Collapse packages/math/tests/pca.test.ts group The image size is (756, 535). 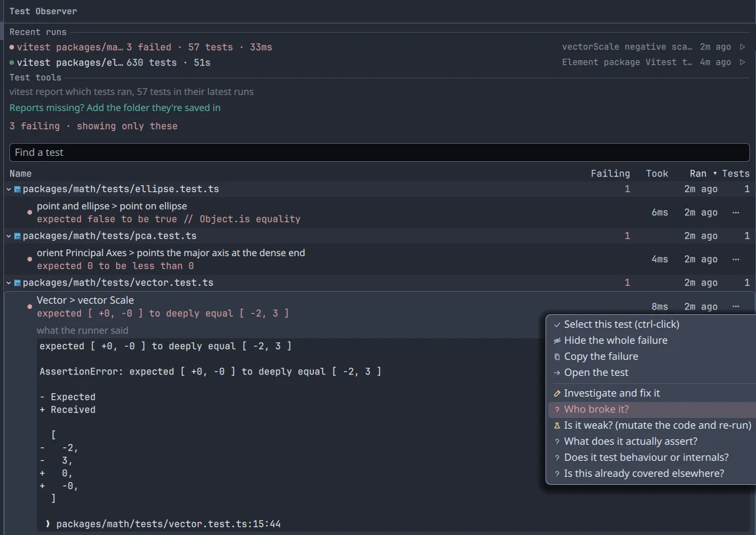(x=9, y=236)
